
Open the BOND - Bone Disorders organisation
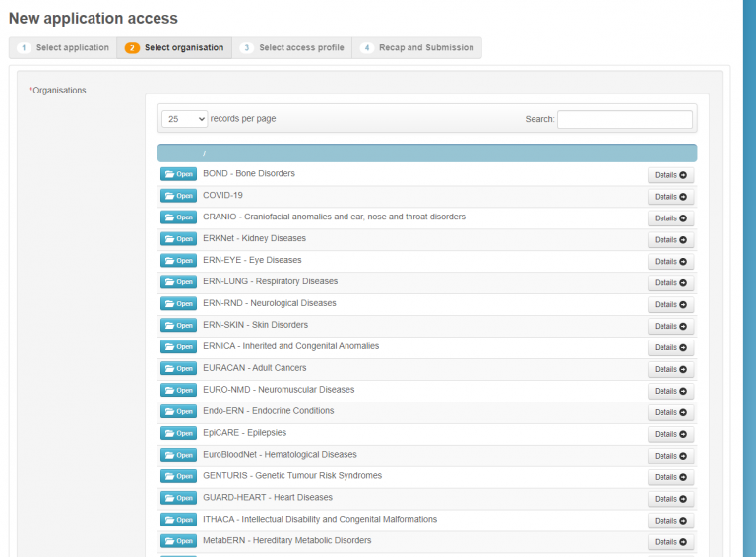point(178,174)
